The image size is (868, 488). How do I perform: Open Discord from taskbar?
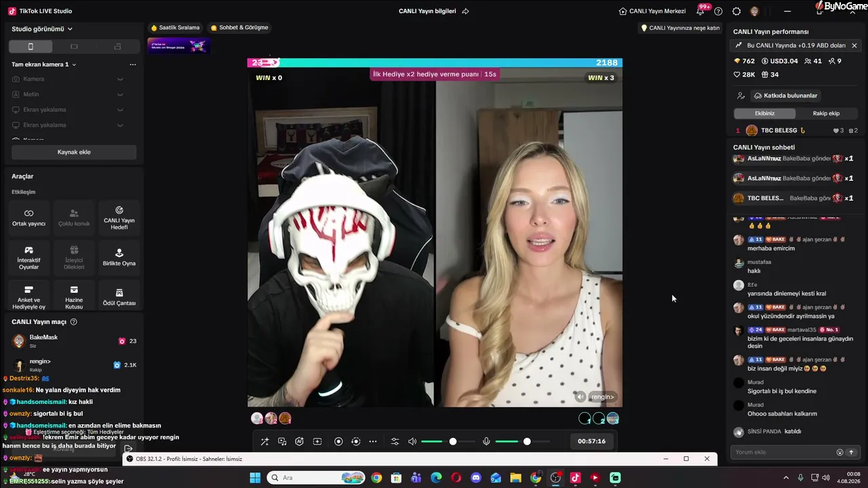pyautogui.click(x=476, y=478)
